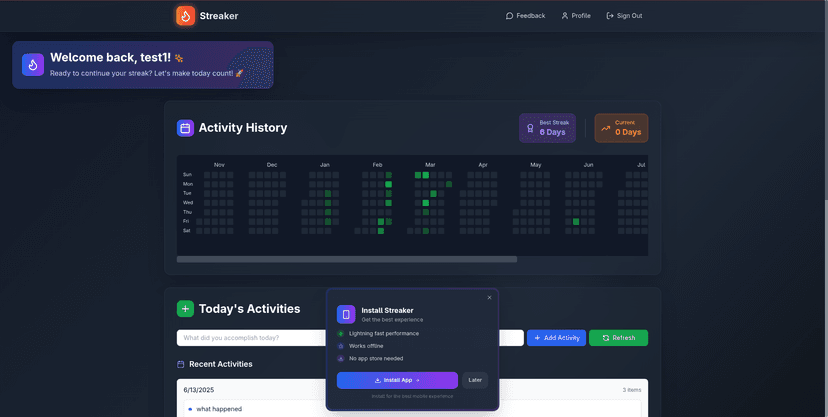The width and height of the screenshot is (828, 417).
Task: Open the Feedback page
Action: coord(526,16)
